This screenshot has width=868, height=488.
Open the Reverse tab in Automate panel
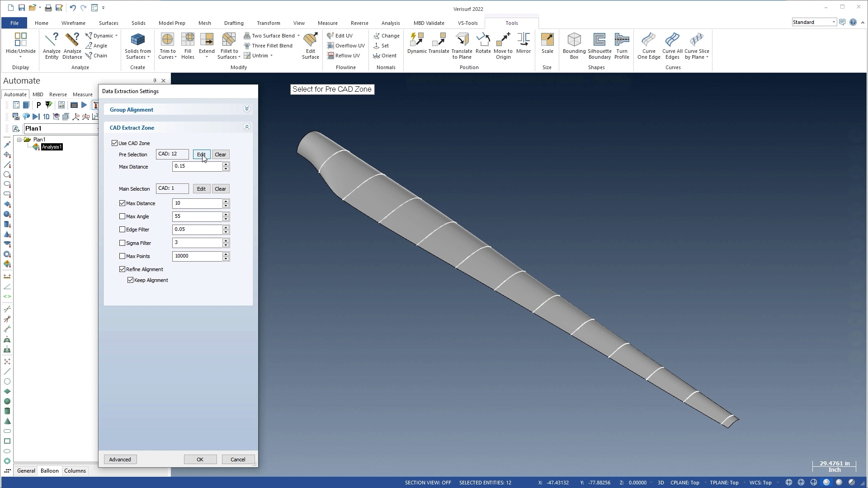click(58, 94)
